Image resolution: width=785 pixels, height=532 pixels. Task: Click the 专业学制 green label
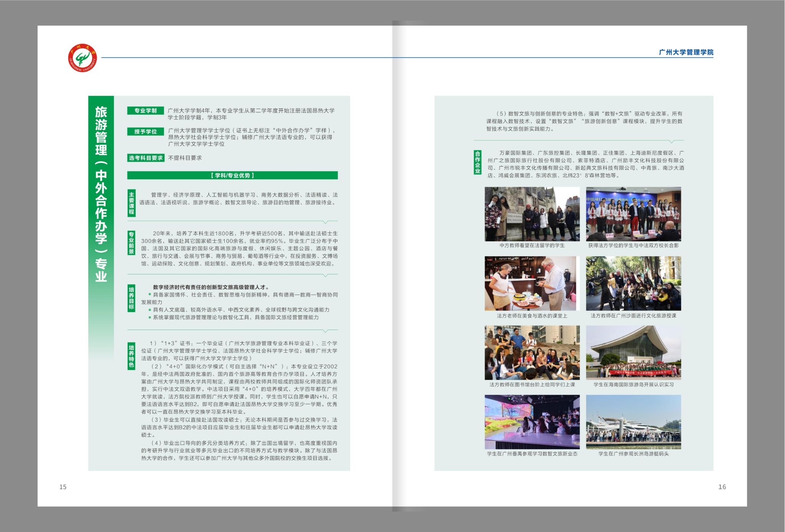coord(145,111)
